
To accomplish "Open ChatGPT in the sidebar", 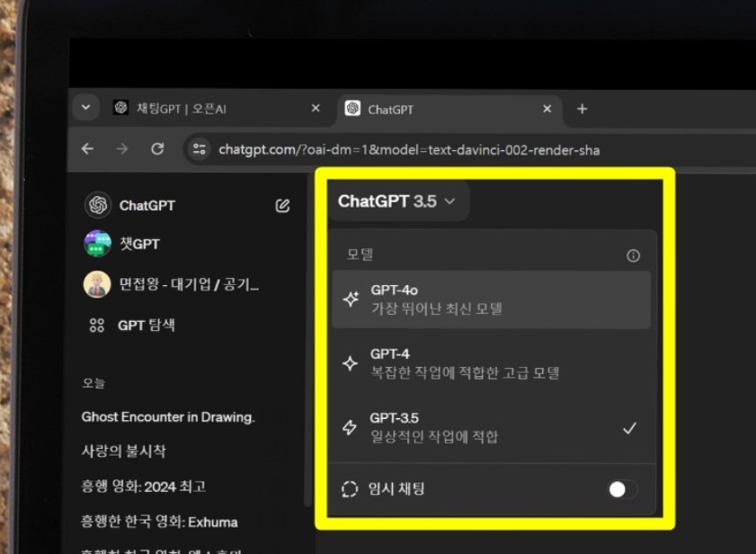I will (x=147, y=206).
